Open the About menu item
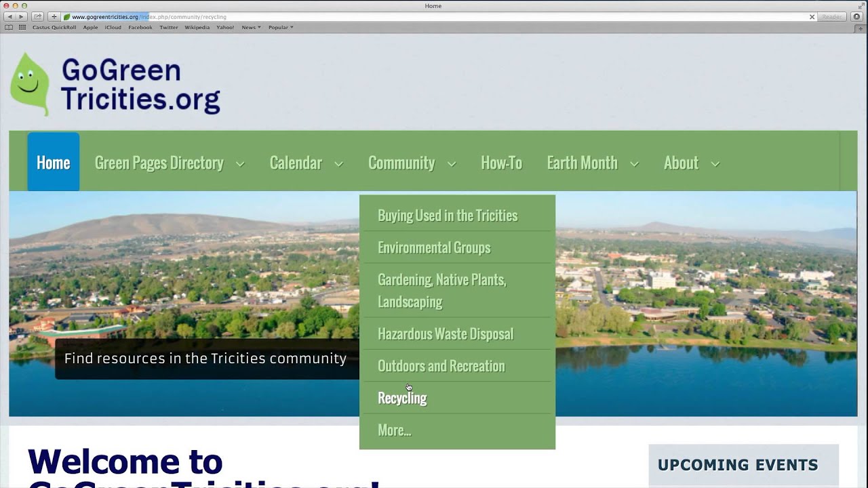 (681, 163)
